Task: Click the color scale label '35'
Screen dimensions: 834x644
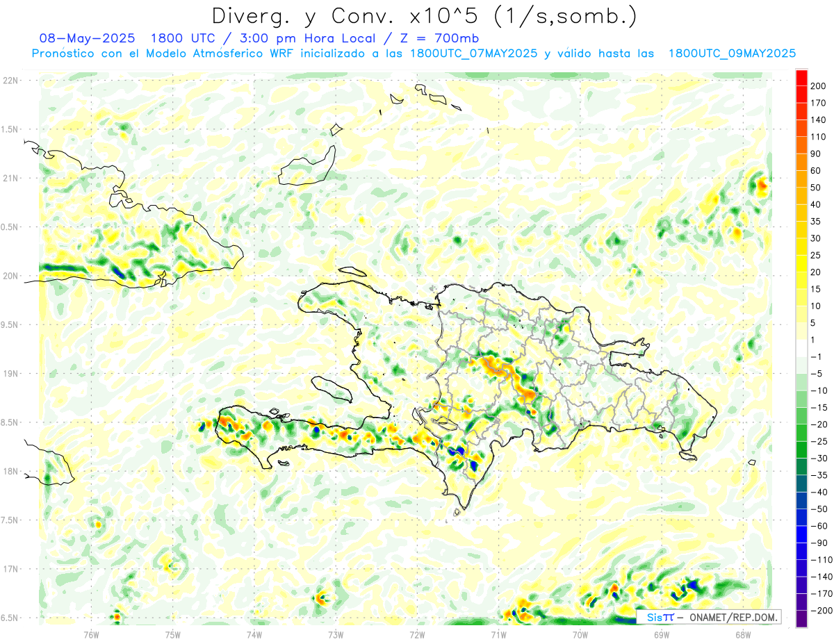Action: tap(817, 222)
